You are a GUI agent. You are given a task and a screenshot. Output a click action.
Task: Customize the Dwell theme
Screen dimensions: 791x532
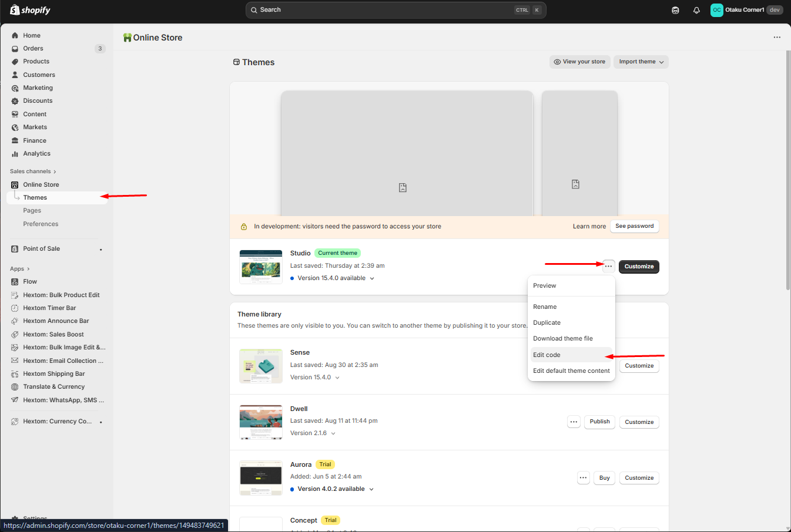(x=639, y=422)
